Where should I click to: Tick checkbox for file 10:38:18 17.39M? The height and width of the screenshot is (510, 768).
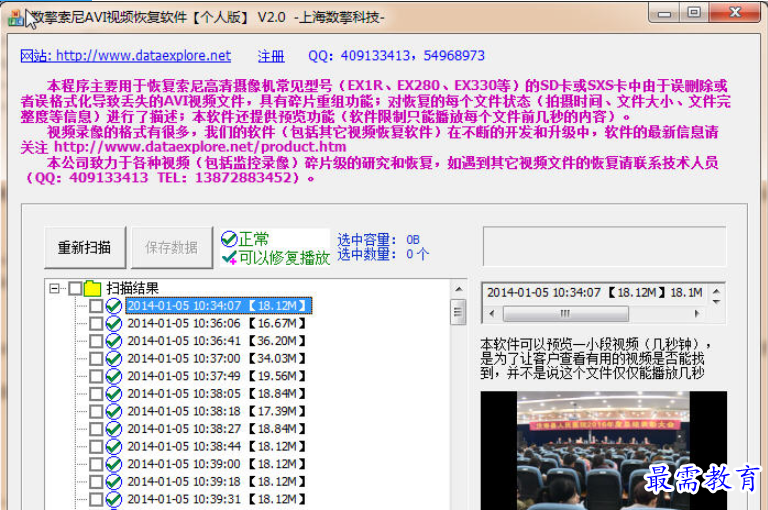(96, 412)
